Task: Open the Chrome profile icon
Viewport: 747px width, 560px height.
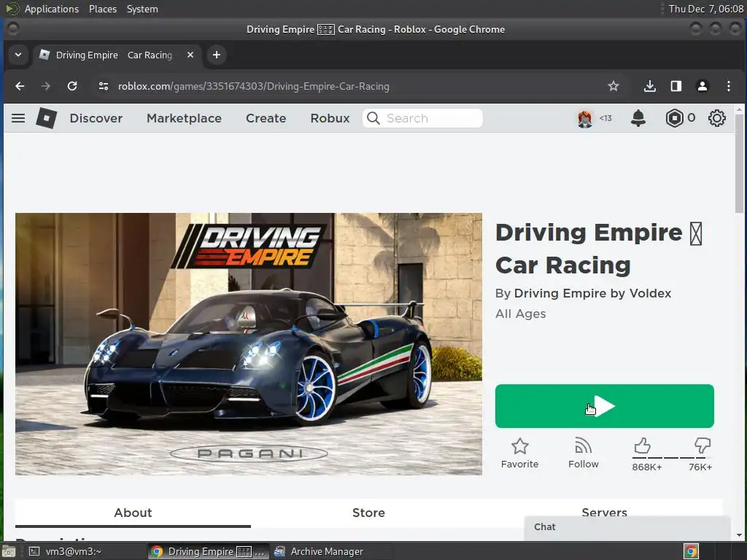Action: [x=703, y=86]
